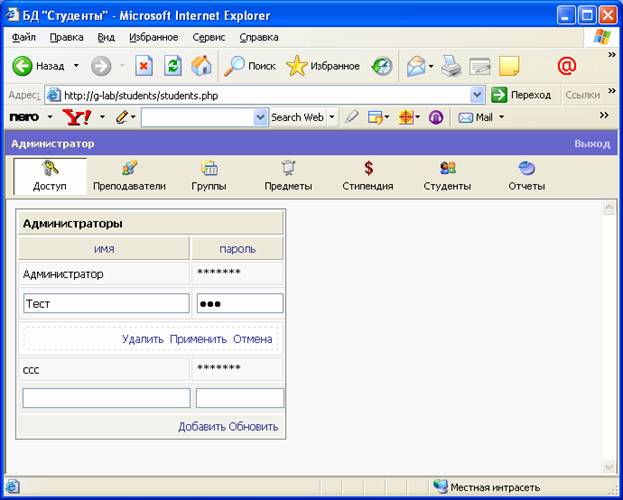Screen dimensions: 623x500
Task: Focus the empty new administrator name field
Action: tap(106, 398)
